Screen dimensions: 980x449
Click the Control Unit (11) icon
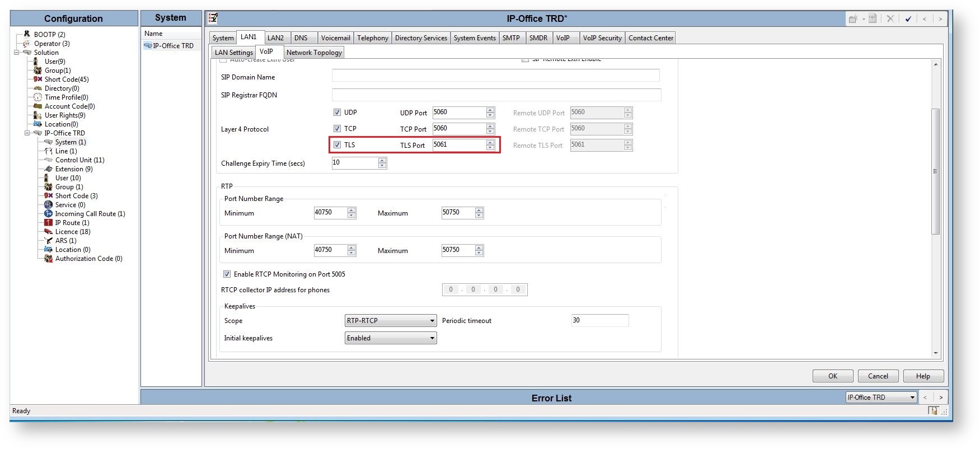point(48,160)
